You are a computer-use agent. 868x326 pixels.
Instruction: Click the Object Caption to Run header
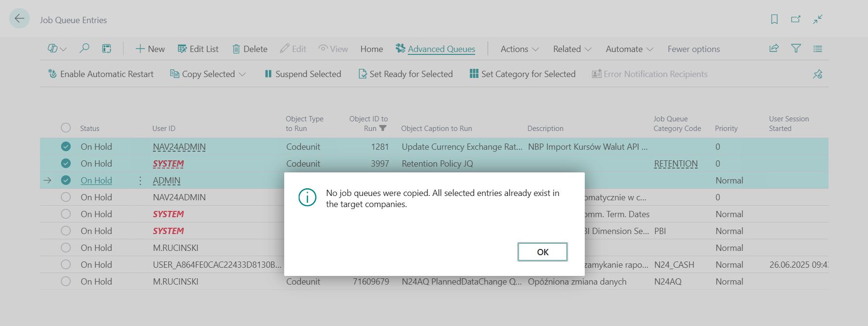tap(436, 128)
